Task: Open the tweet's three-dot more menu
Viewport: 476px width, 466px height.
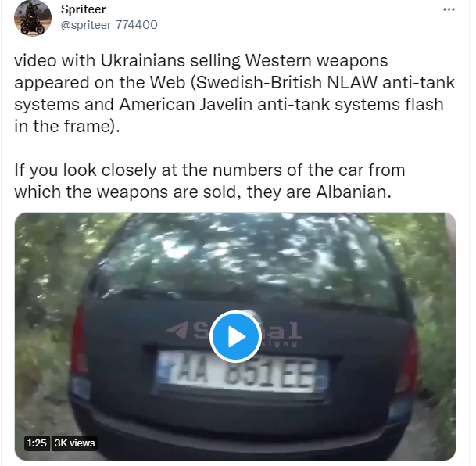Action: [x=449, y=9]
